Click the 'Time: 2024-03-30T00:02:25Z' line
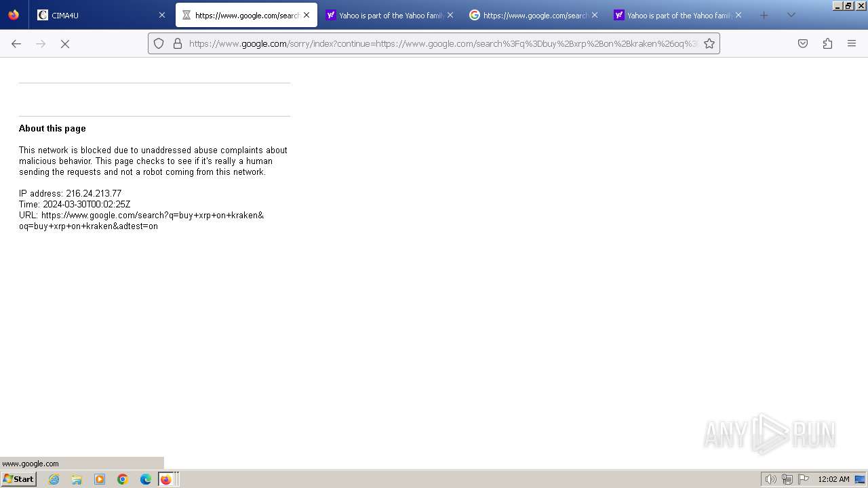868x488 pixels. (x=75, y=204)
